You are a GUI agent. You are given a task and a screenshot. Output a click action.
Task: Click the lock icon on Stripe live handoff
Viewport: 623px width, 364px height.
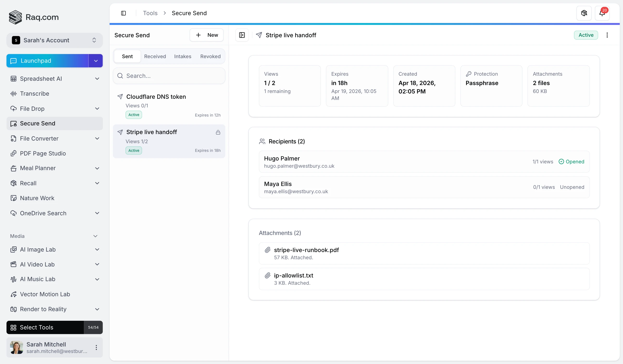coord(218,132)
